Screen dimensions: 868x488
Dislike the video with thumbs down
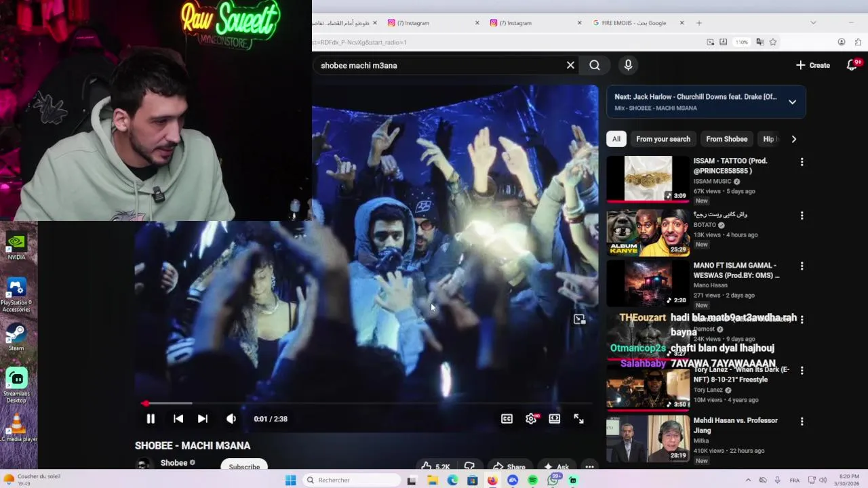[x=469, y=466]
